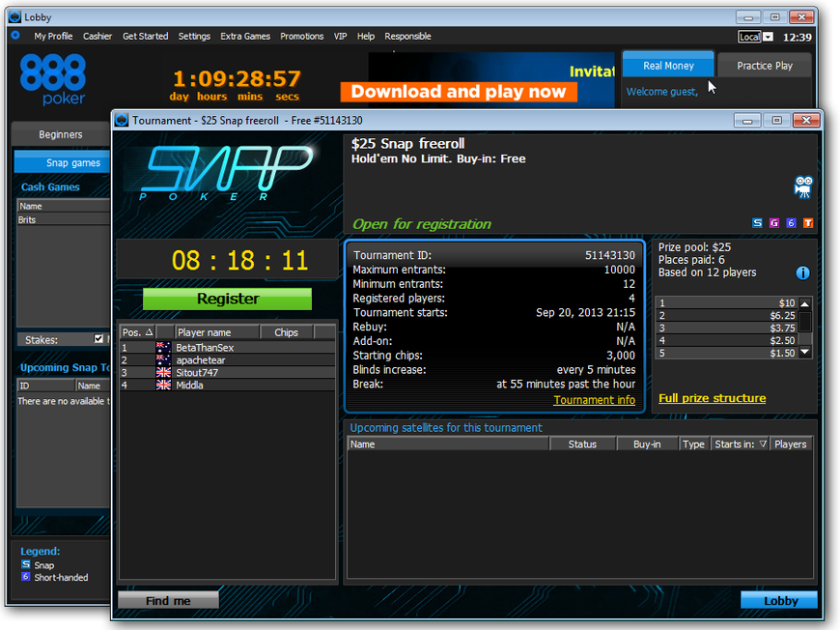Click Snap Poker logo in tournament window
Viewport: 840px width, 630px height.
[224, 172]
